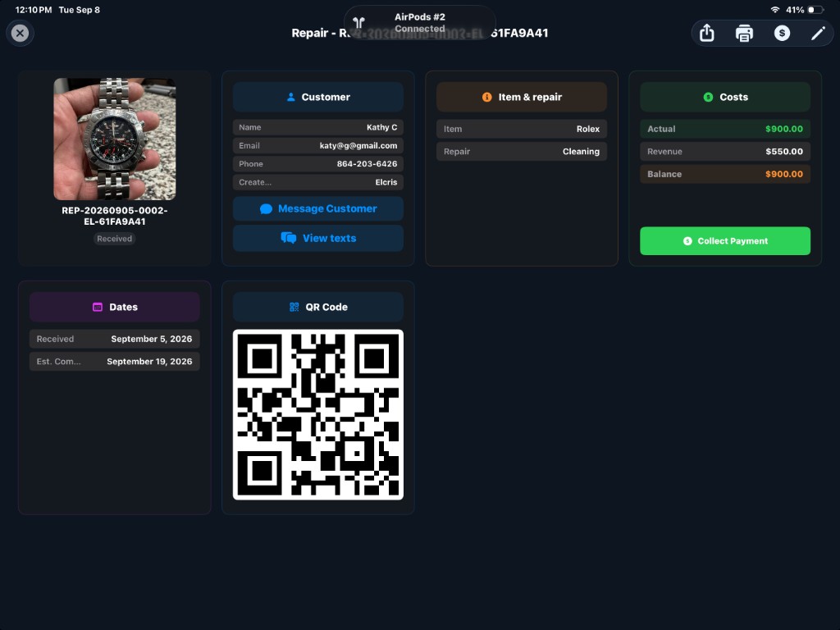
Task: Select phone 864-203-6426 row
Action: tap(318, 164)
